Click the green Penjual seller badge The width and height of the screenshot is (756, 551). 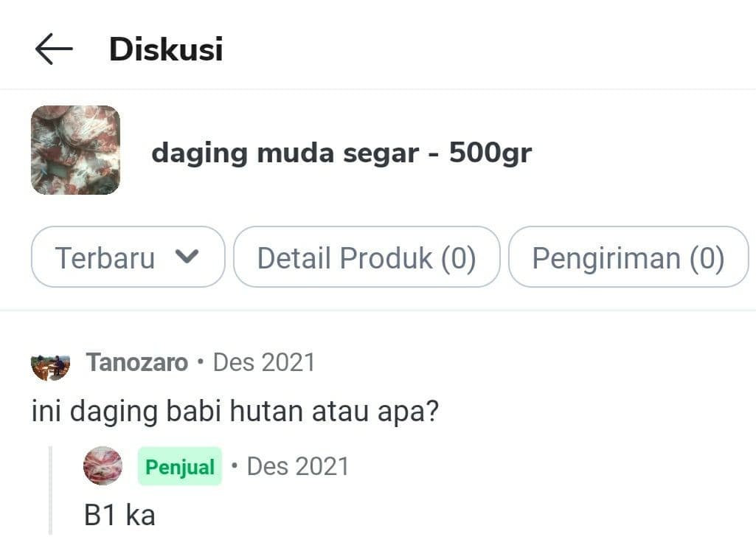point(179,465)
